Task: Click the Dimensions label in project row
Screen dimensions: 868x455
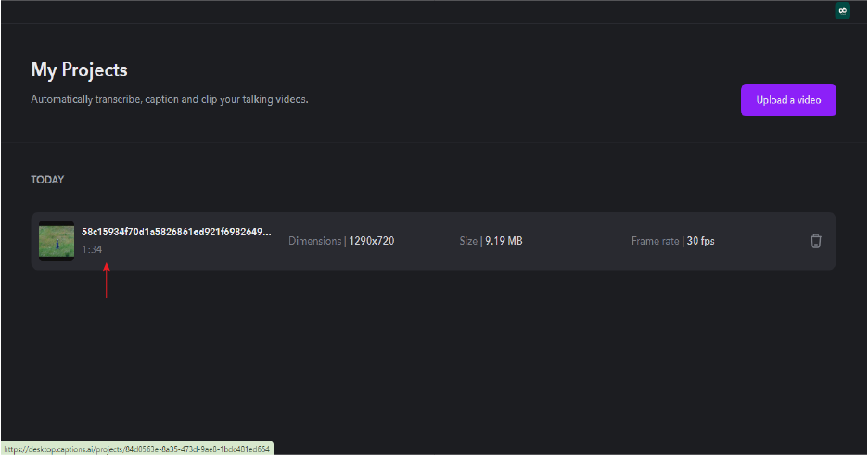Action: click(315, 241)
